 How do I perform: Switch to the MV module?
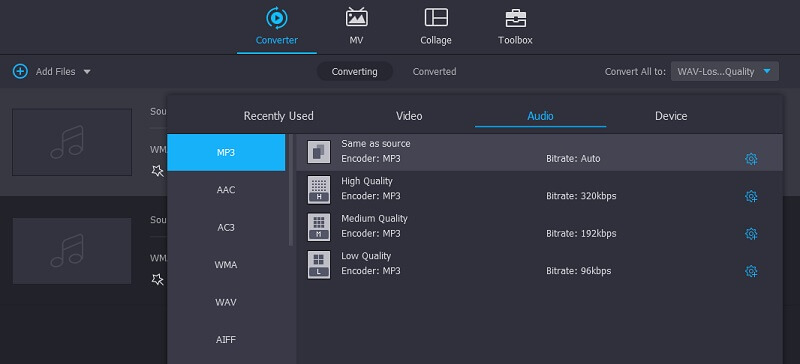pos(356,27)
